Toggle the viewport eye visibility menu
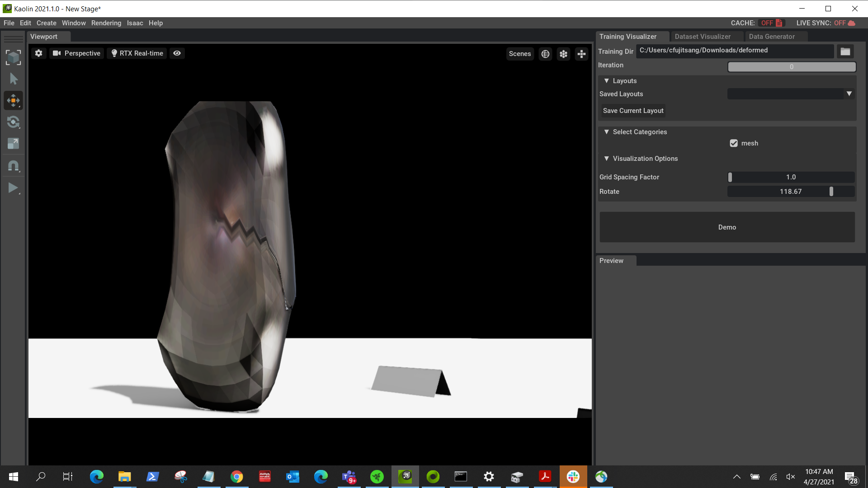The image size is (868, 488). point(177,53)
